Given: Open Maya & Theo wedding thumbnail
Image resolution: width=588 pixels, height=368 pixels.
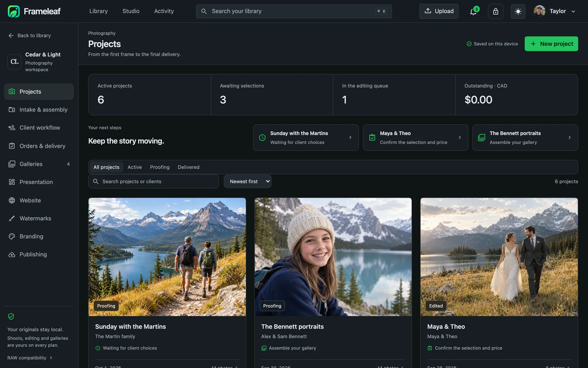Looking at the screenshot, I should [x=499, y=257].
